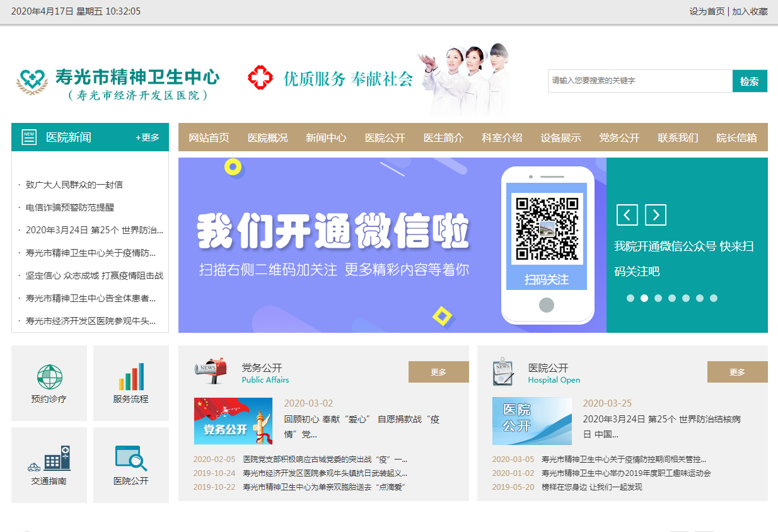Open 医生简介 navigation item
The image size is (778, 532).
pyautogui.click(x=443, y=137)
